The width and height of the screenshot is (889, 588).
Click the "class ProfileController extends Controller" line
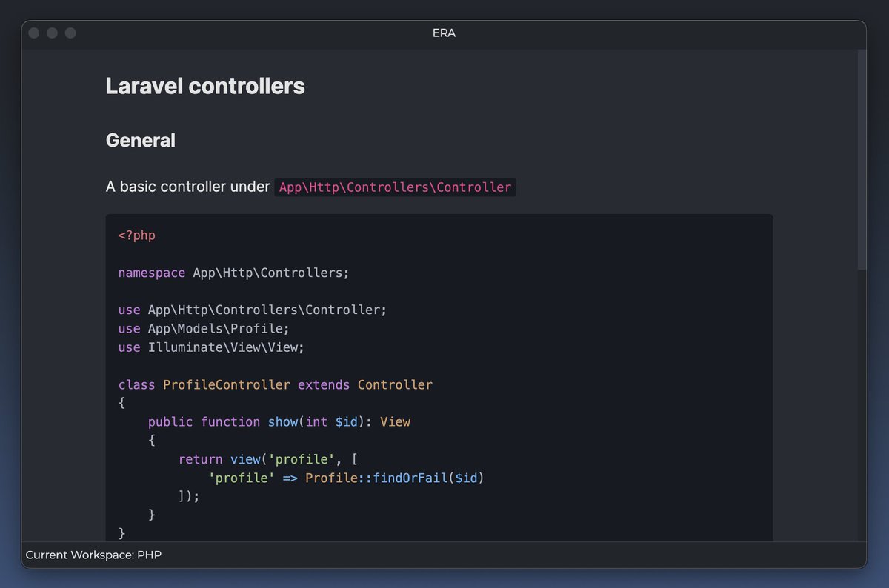click(275, 384)
